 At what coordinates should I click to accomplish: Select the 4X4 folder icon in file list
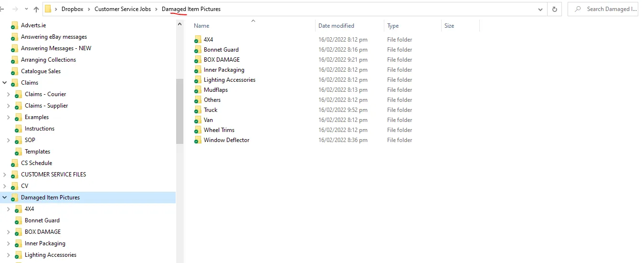198,40
